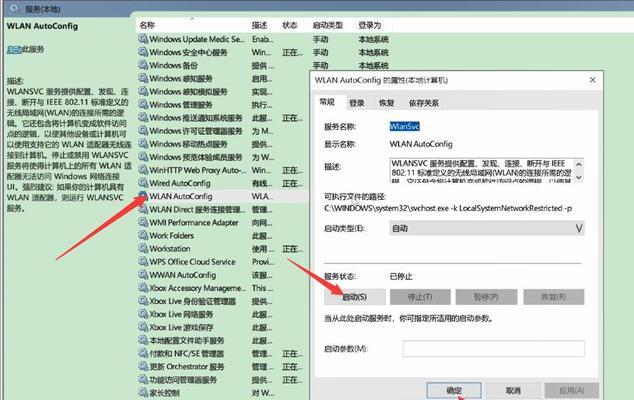
Task: Click gear icon beside Windows 移动热点服务
Action: pyautogui.click(x=143, y=144)
